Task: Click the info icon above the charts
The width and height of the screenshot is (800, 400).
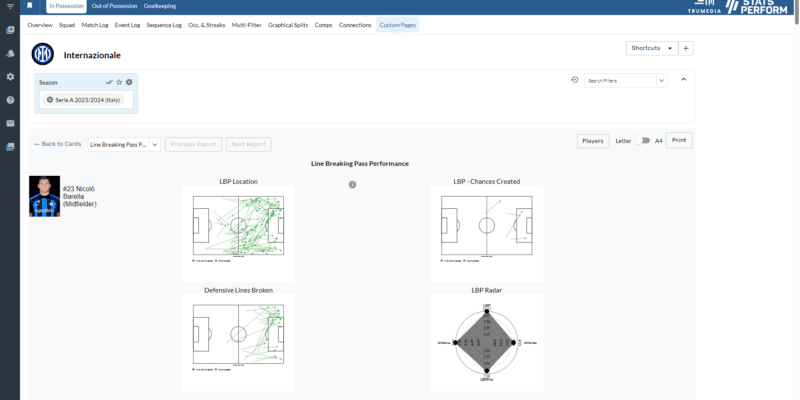Action: coord(352,184)
